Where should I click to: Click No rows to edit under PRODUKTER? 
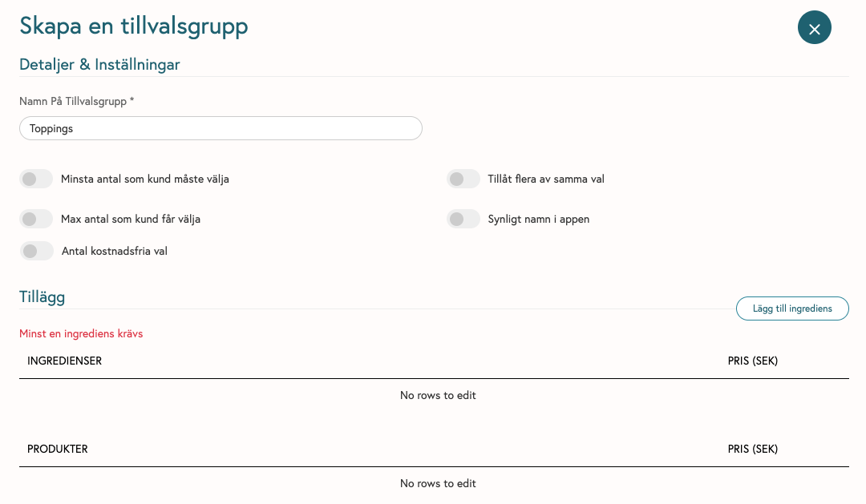[438, 484]
